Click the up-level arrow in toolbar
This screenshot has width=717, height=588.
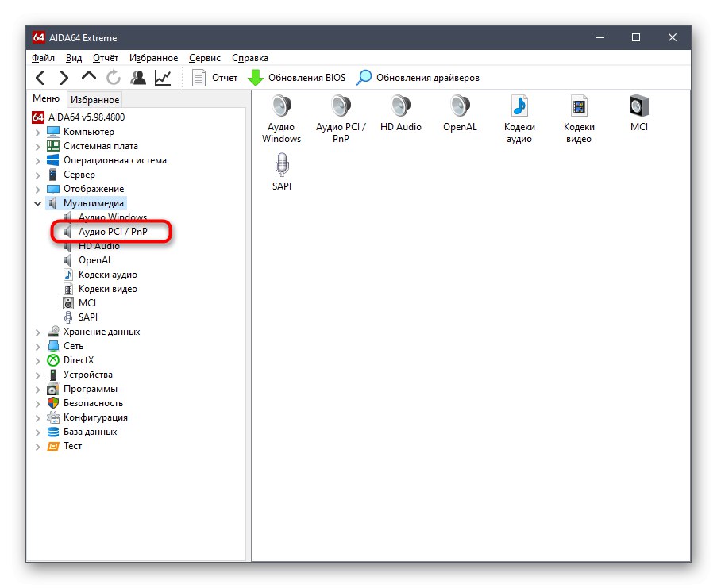tap(89, 76)
